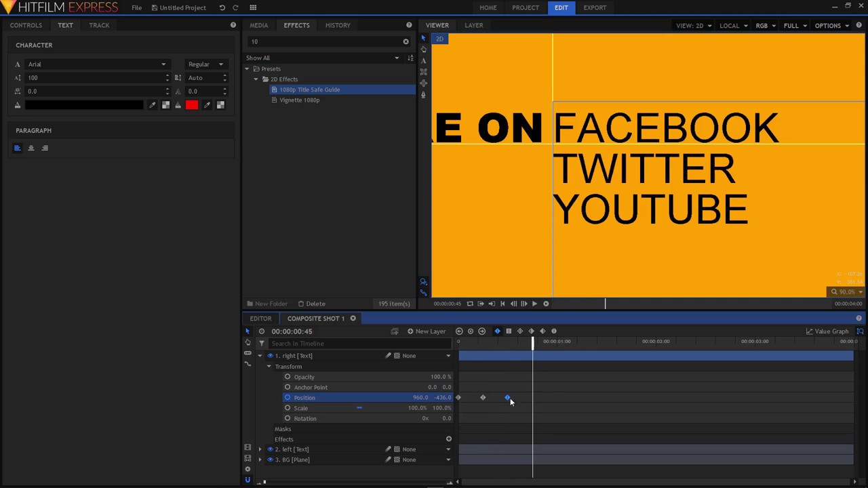Go to next keyframe in timeline

[482, 331]
